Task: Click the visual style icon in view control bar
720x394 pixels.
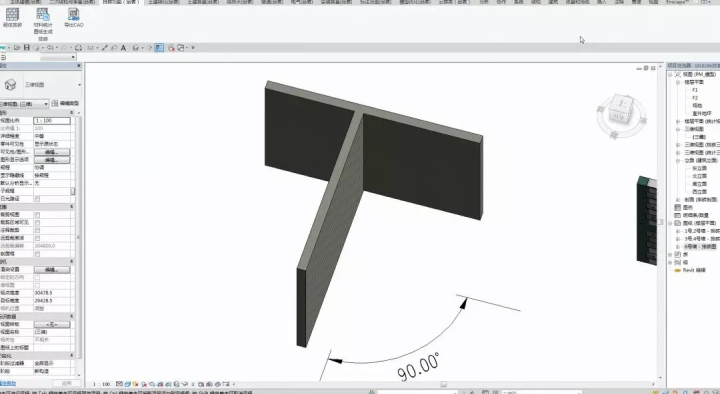Action: coord(127,384)
